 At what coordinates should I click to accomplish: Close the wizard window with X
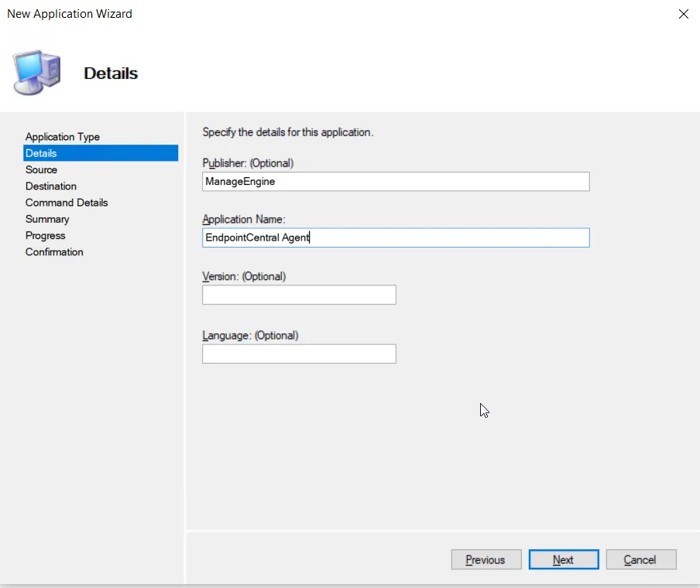pyautogui.click(x=684, y=14)
